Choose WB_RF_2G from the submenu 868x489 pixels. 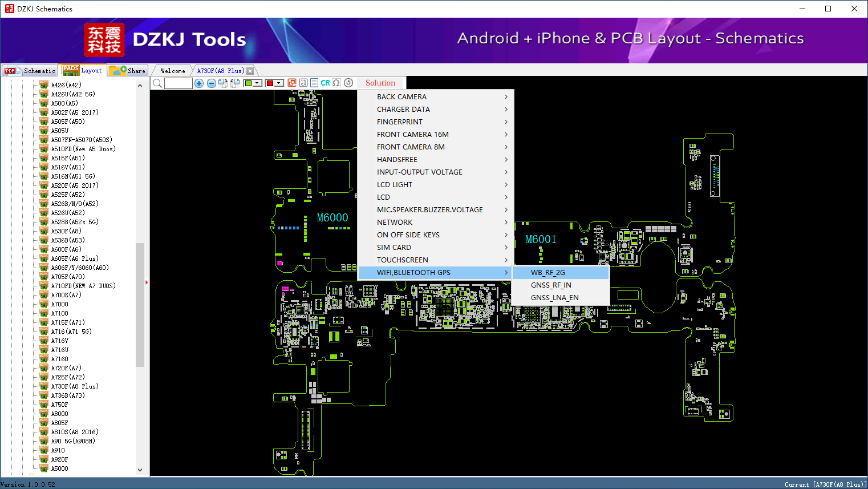pyautogui.click(x=561, y=273)
